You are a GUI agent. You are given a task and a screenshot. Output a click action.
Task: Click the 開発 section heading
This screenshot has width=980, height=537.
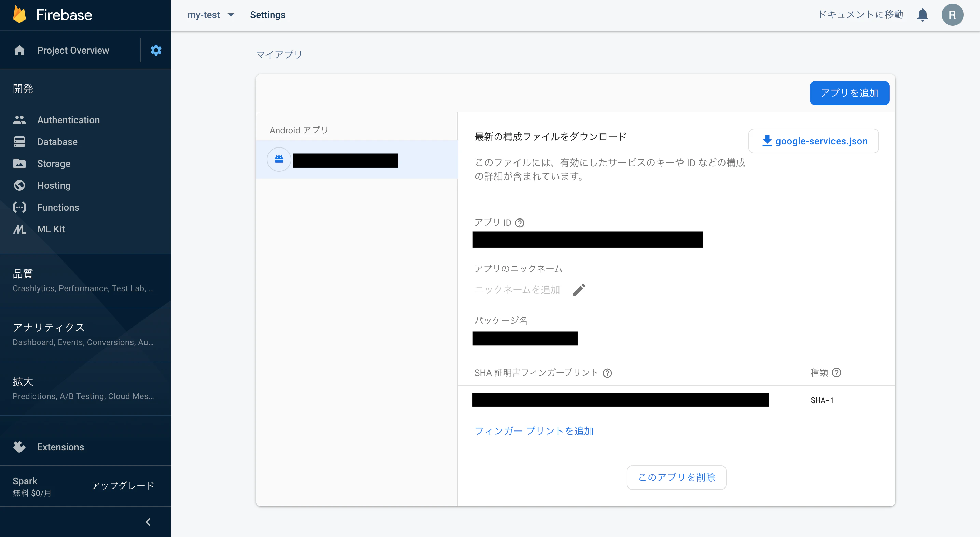[23, 89]
